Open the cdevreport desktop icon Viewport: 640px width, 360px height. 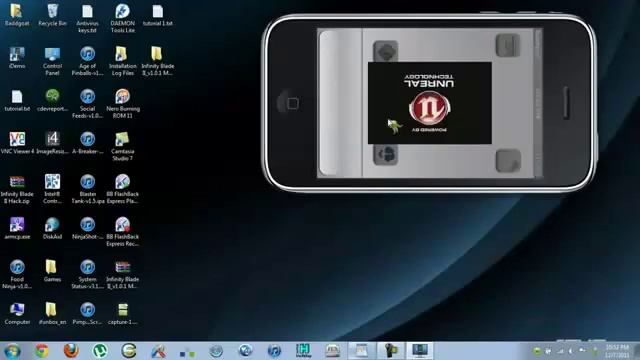(x=52, y=100)
